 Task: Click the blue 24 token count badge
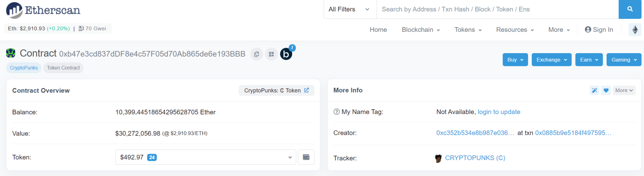coord(152,157)
